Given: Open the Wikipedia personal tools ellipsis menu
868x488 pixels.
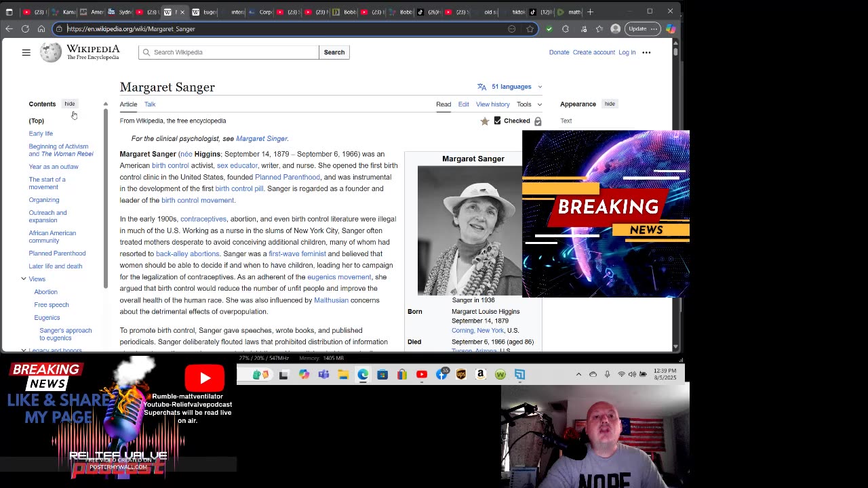Looking at the screenshot, I should 646,52.
